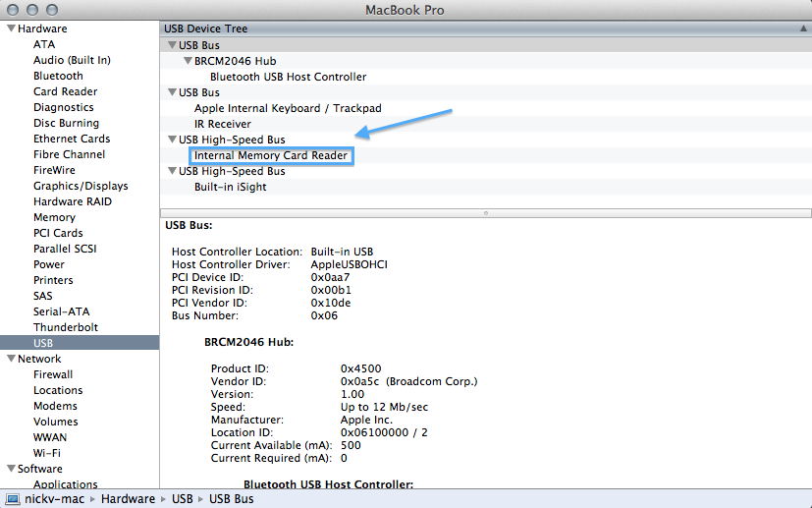Viewport: 812px width, 508px height.
Task: Select Diagnostics in the sidebar
Action: [64, 107]
